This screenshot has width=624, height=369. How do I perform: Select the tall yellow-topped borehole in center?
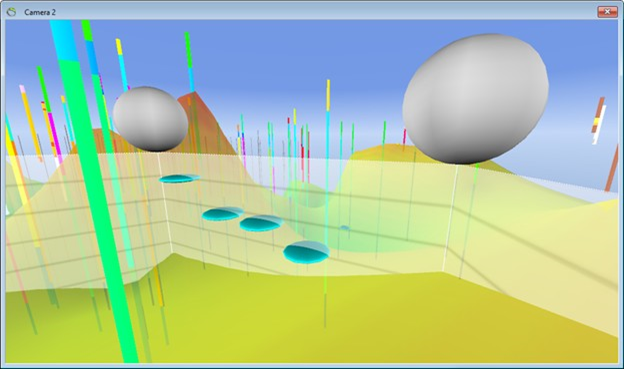click(x=328, y=159)
